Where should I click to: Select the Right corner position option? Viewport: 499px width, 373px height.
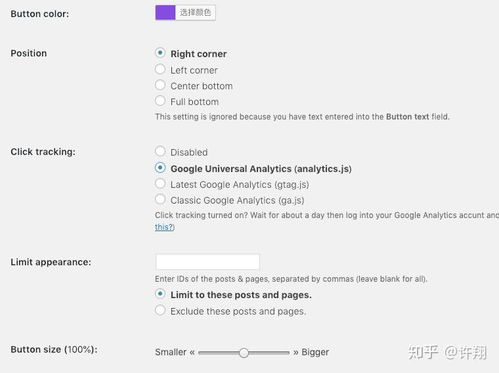pos(160,53)
